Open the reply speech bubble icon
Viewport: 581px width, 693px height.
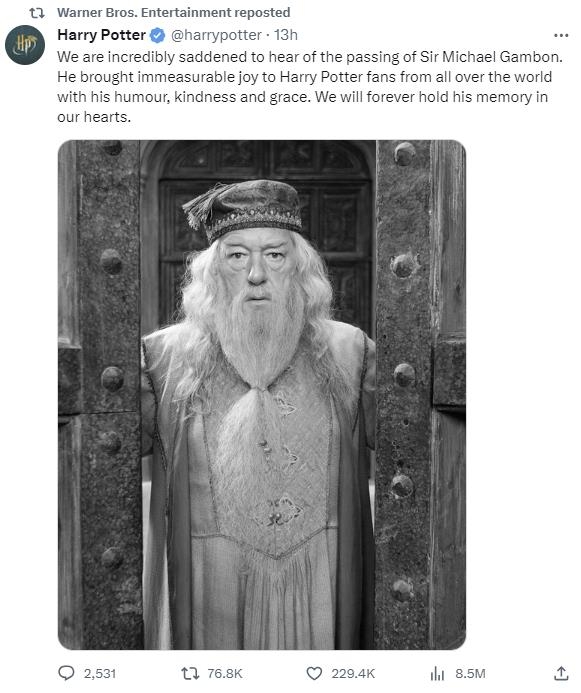pos(66,673)
